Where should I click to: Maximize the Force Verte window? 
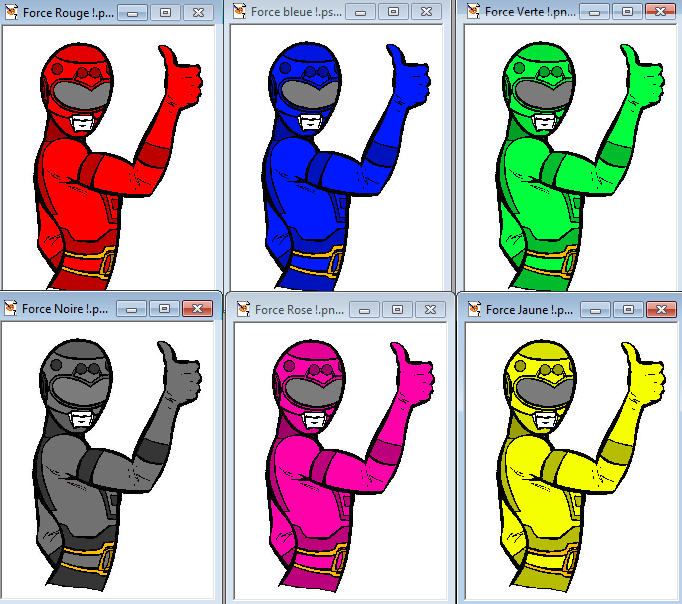coord(627,12)
